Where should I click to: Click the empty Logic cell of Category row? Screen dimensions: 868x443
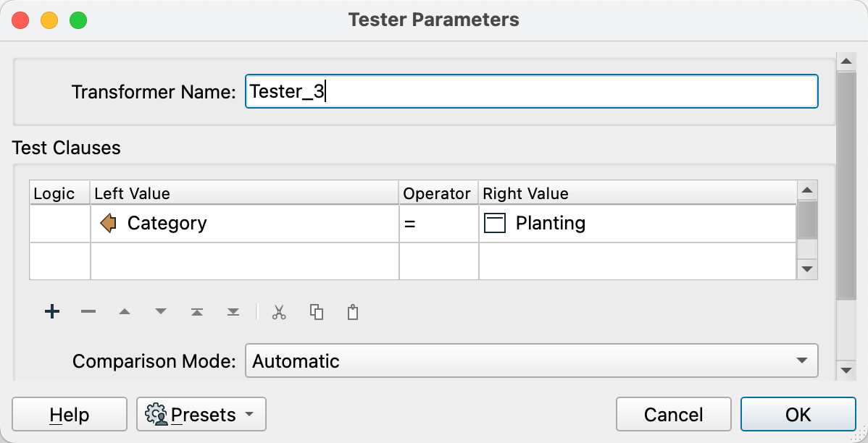click(x=60, y=224)
